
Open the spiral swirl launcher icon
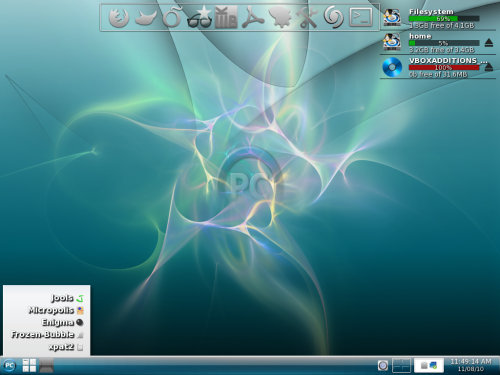(x=333, y=17)
